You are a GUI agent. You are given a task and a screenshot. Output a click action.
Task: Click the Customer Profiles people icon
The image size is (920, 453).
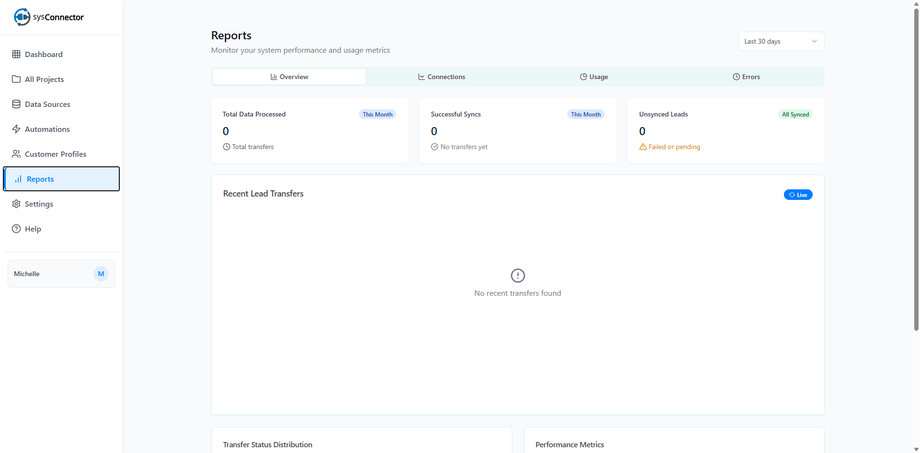click(x=16, y=154)
